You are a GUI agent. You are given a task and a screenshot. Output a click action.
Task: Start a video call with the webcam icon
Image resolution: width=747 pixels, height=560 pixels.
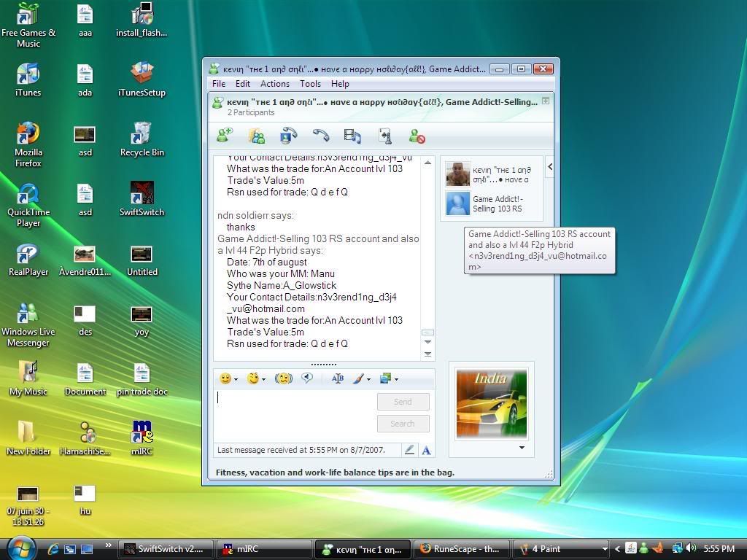pyautogui.click(x=288, y=136)
